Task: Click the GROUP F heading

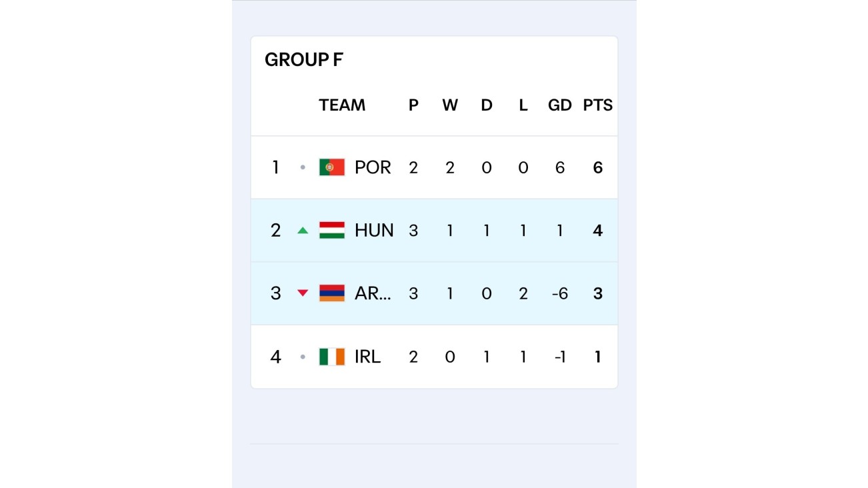Action: point(304,60)
